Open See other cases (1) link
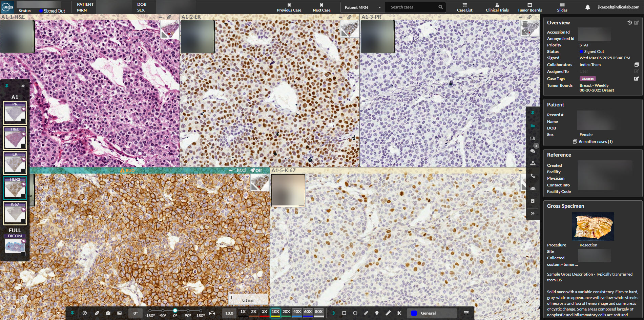This screenshot has height=320, width=644. coord(595,142)
